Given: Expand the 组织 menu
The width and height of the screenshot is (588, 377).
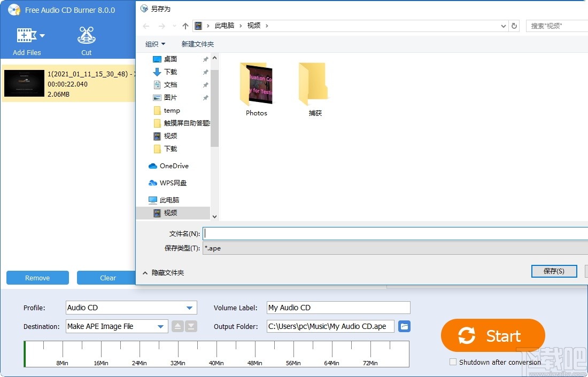Looking at the screenshot, I should pyautogui.click(x=154, y=43).
